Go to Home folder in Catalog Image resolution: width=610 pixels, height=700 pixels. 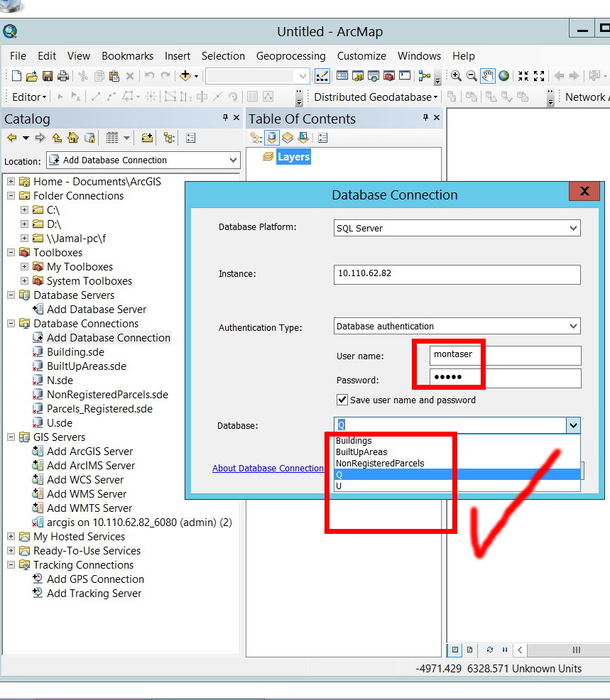(x=73, y=138)
